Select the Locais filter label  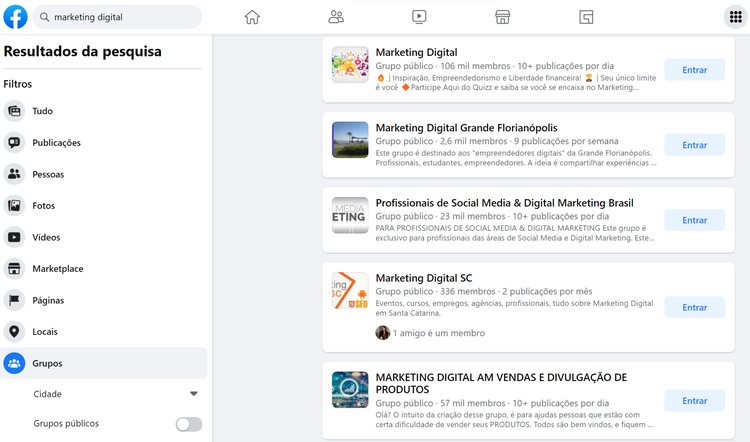tap(45, 332)
